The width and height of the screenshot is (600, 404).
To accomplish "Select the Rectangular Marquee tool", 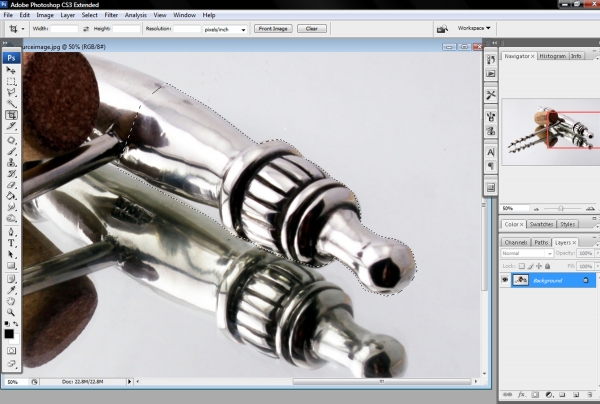I will [11, 81].
